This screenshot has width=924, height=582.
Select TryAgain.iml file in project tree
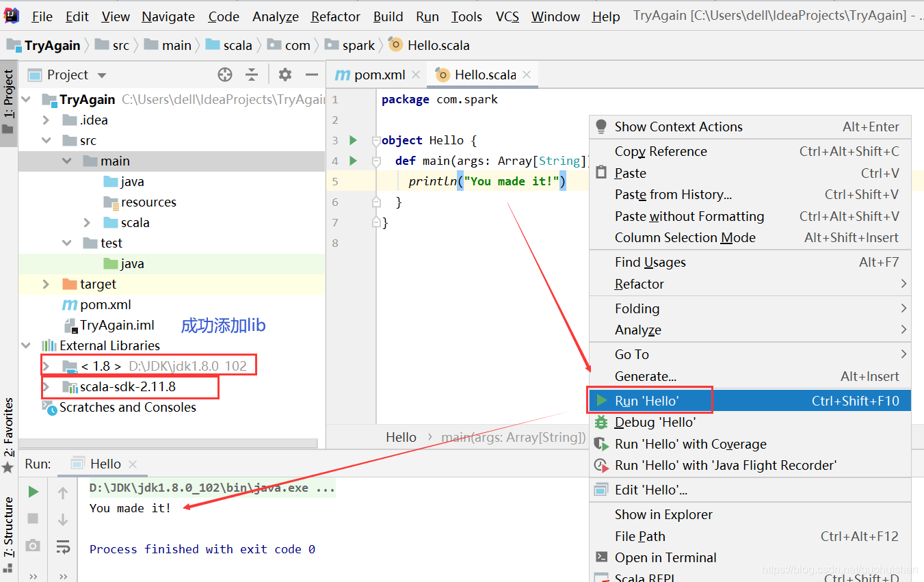click(117, 326)
